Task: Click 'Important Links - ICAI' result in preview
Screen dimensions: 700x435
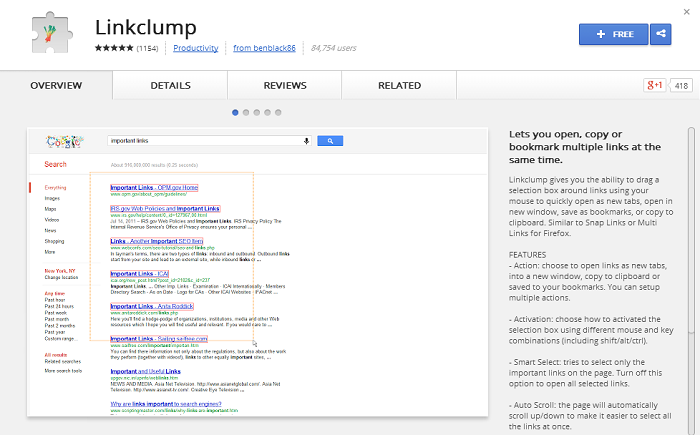Action: coord(139,274)
